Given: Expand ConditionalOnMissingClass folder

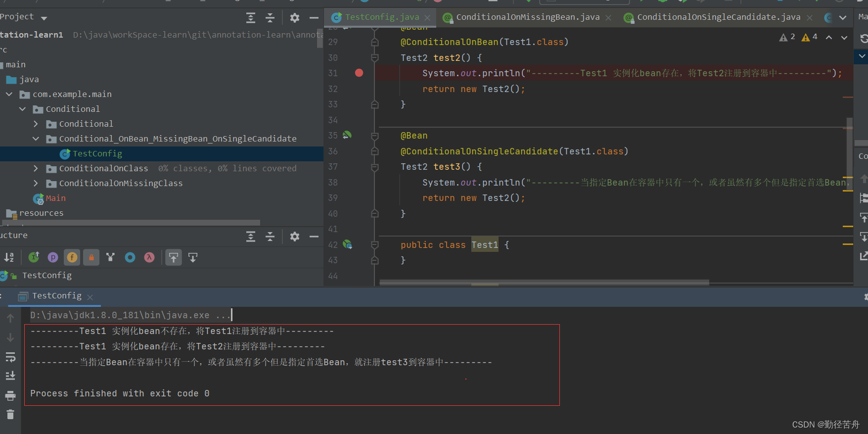Looking at the screenshot, I should click(x=36, y=183).
